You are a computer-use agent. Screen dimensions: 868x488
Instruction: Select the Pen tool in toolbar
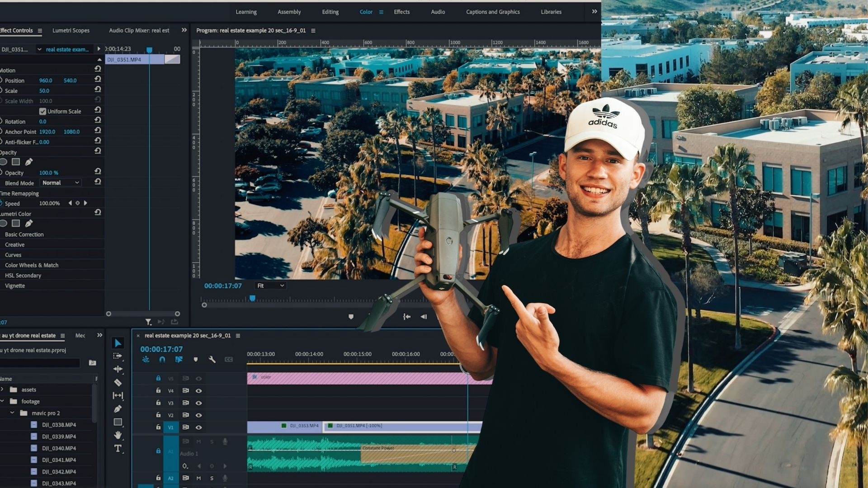tap(118, 409)
